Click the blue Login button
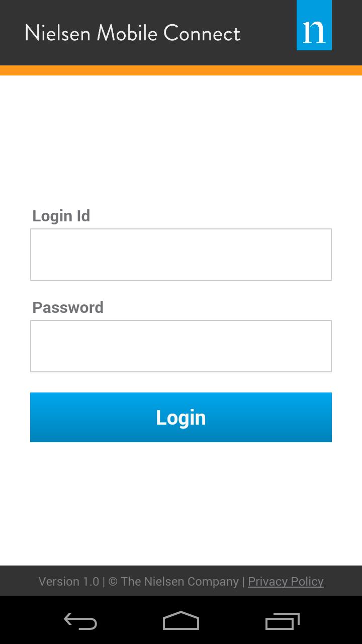The width and height of the screenshot is (362, 644). [x=181, y=418]
